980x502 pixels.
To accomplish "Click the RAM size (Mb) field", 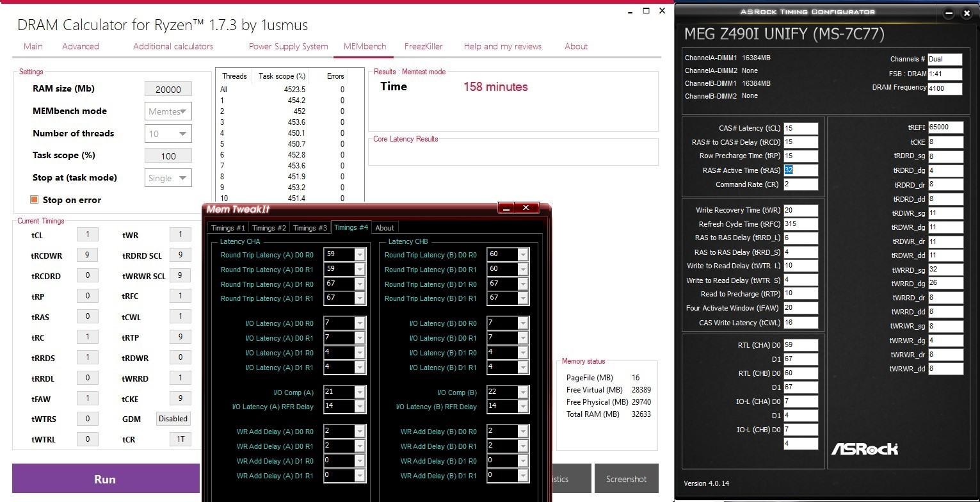I will pos(168,89).
